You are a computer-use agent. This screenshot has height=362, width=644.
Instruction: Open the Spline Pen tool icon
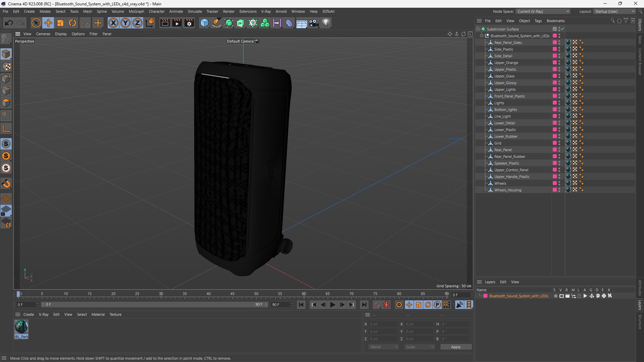click(x=217, y=23)
